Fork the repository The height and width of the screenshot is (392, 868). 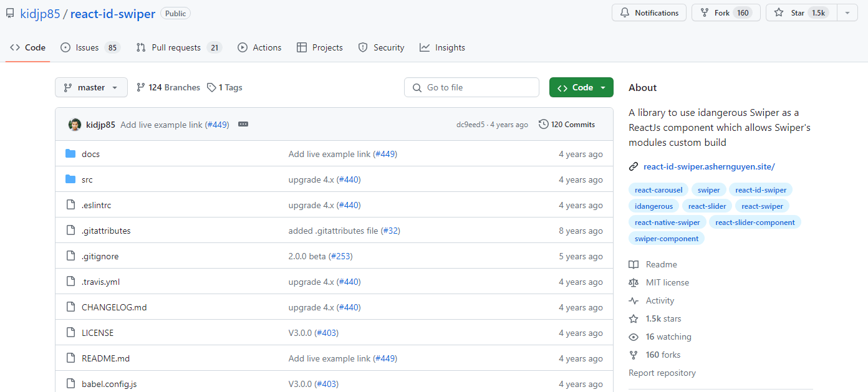[726, 12]
